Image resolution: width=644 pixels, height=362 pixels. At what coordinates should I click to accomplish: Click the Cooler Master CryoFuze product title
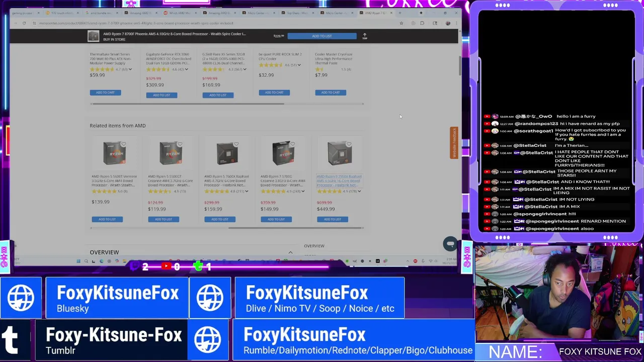coord(334,59)
